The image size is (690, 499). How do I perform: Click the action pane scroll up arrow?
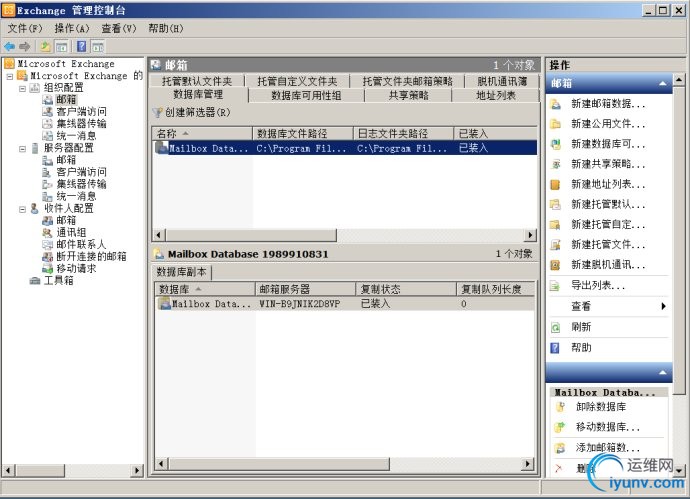pyautogui.click(x=679, y=80)
